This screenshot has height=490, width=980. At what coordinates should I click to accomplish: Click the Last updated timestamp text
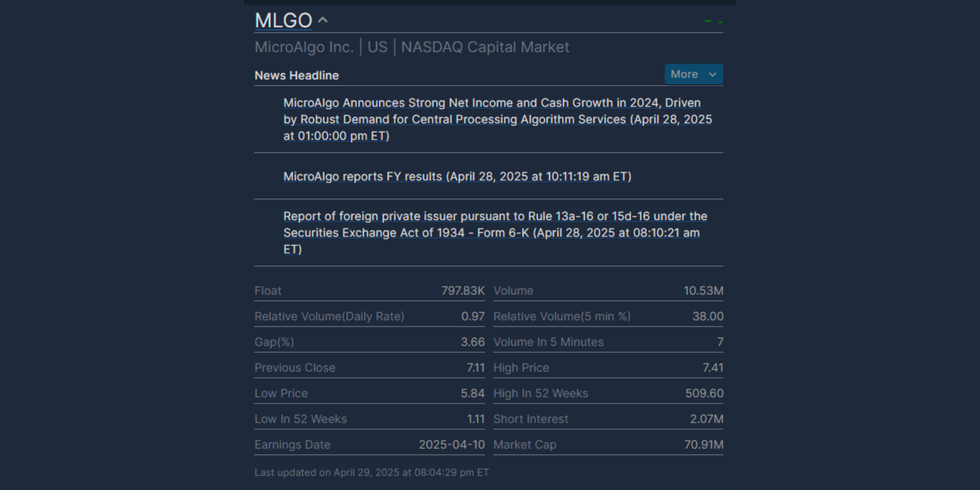371,473
